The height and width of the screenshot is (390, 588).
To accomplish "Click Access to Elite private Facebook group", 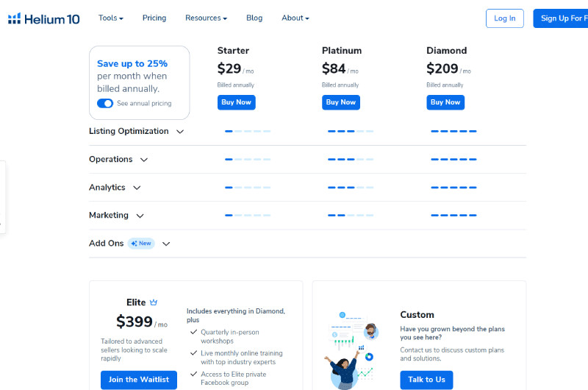I will click(x=233, y=378).
